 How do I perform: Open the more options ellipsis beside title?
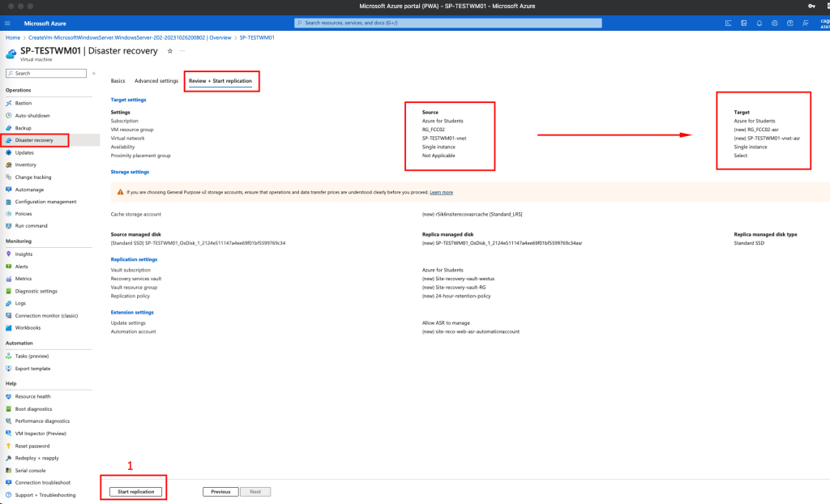(182, 50)
